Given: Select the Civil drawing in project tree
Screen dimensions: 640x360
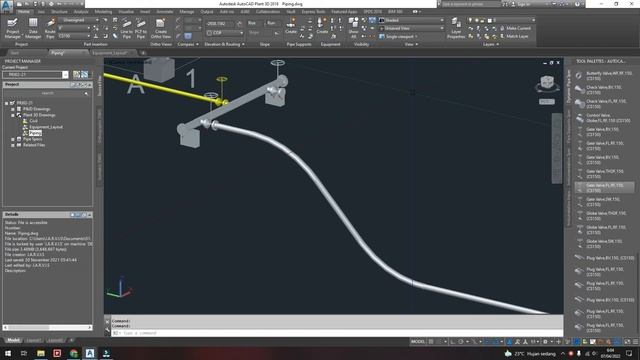Looking at the screenshot, I should (33, 121).
